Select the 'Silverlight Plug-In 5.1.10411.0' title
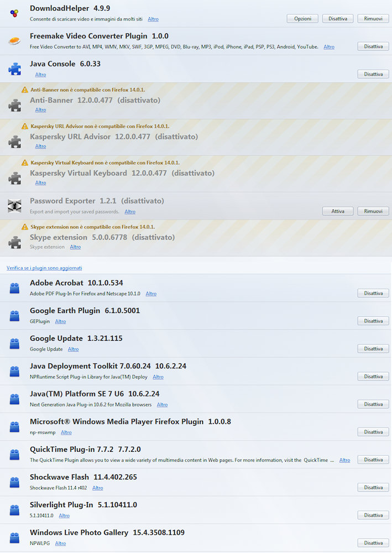Screen dimensions: 392x553 tap(83, 505)
